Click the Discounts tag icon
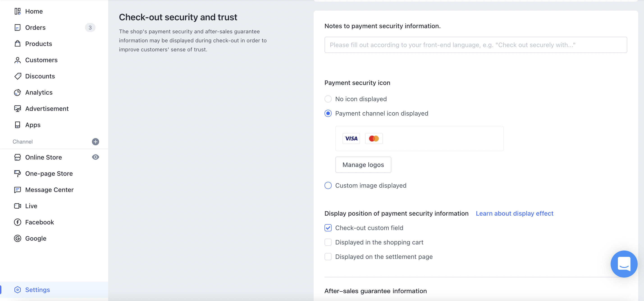644x301 pixels. pos(18,76)
